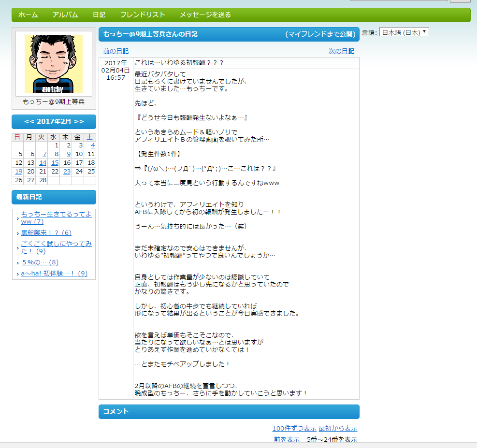Viewport: 477px width, 448px height.
Task: Click メッセージを送る in navigation bar
Action: tap(205, 15)
